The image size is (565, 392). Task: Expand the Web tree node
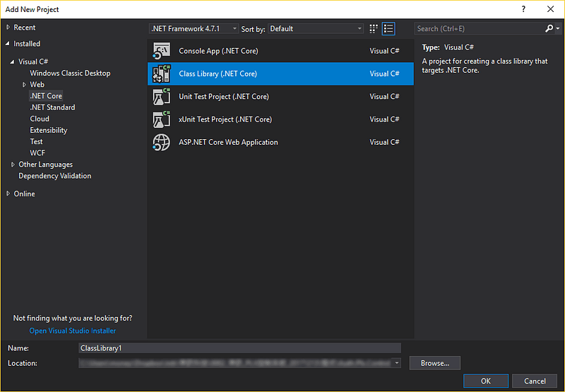[24, 85]
